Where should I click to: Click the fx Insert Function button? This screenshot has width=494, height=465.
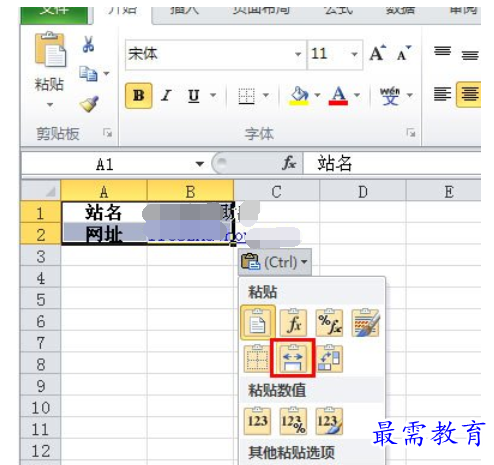289,163
